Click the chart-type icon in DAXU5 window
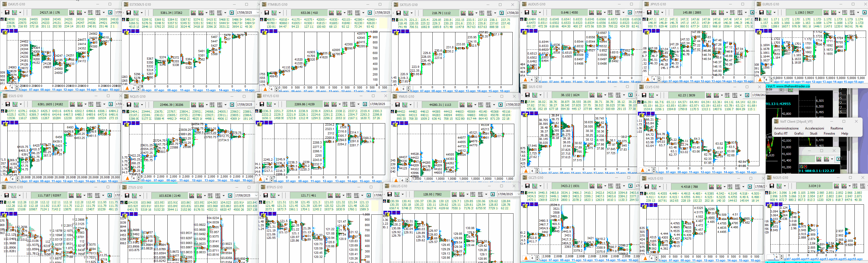868x263 pixels. click(14, 12)
